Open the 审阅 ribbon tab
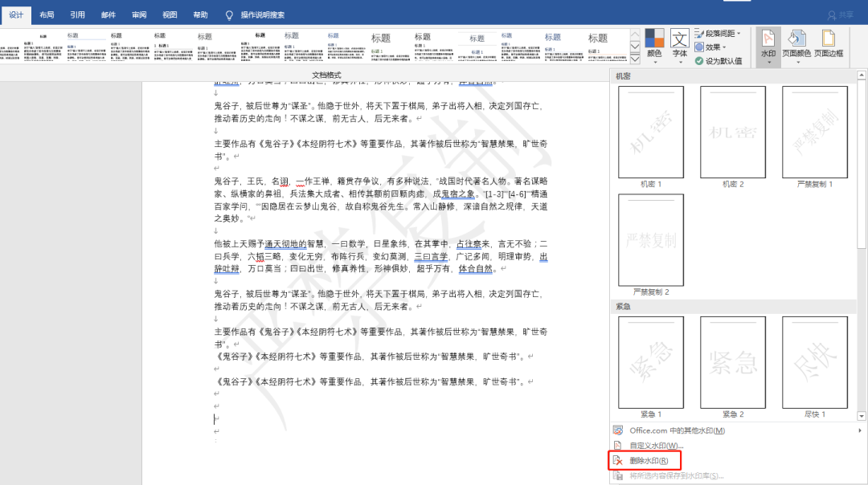 139,14
